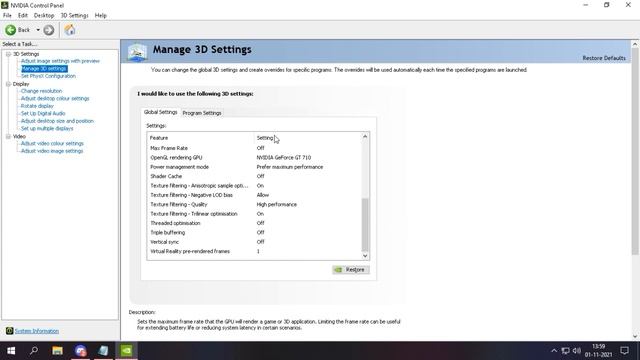Click the main page scrollbar down arrow
Viewport: 640px width, 360px height.
pyautogui.click(x=635, y=336)
